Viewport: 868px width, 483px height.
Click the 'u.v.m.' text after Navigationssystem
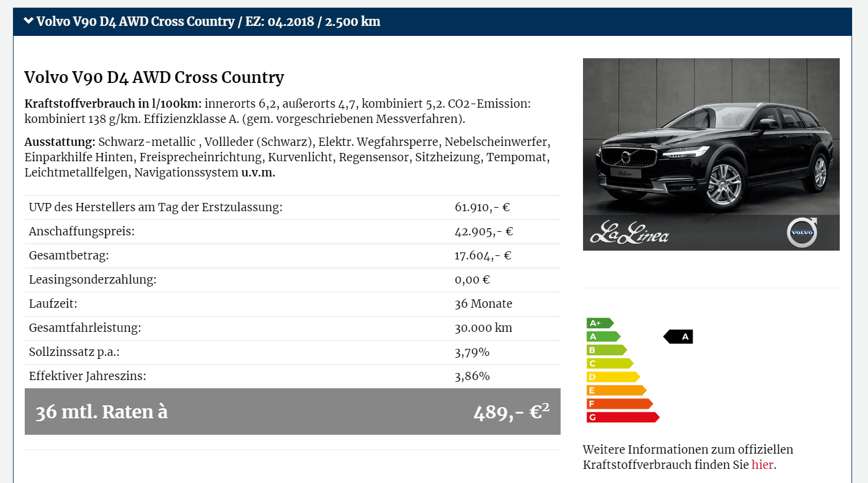[259, 173]
